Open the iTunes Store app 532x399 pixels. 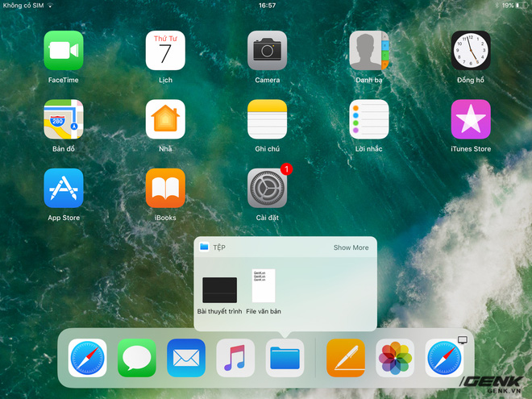point(471,119)
